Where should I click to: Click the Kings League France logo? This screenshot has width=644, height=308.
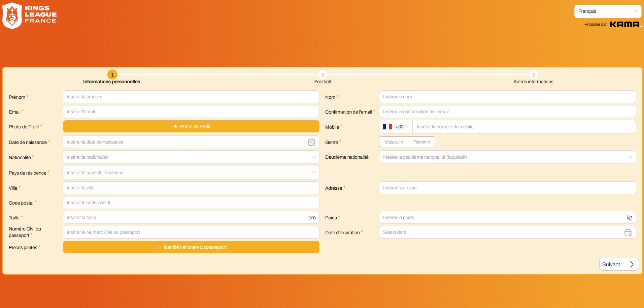tap(29, 16)
